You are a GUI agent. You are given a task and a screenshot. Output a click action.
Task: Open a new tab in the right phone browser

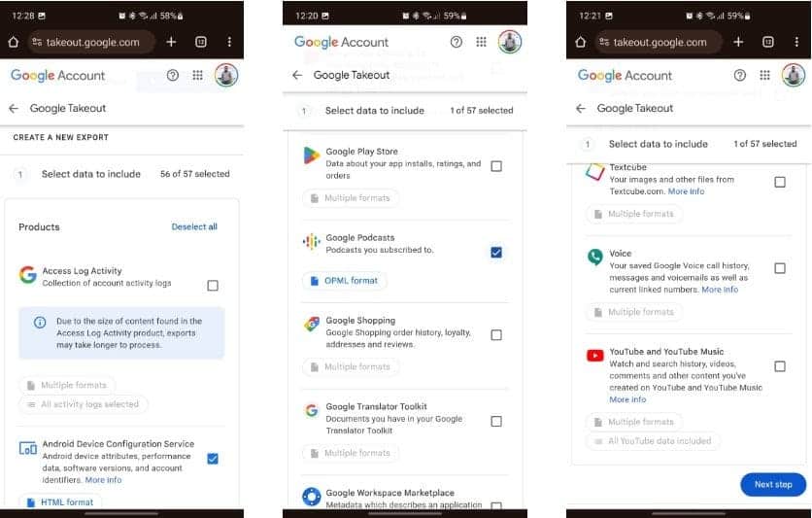coord(738,42)
